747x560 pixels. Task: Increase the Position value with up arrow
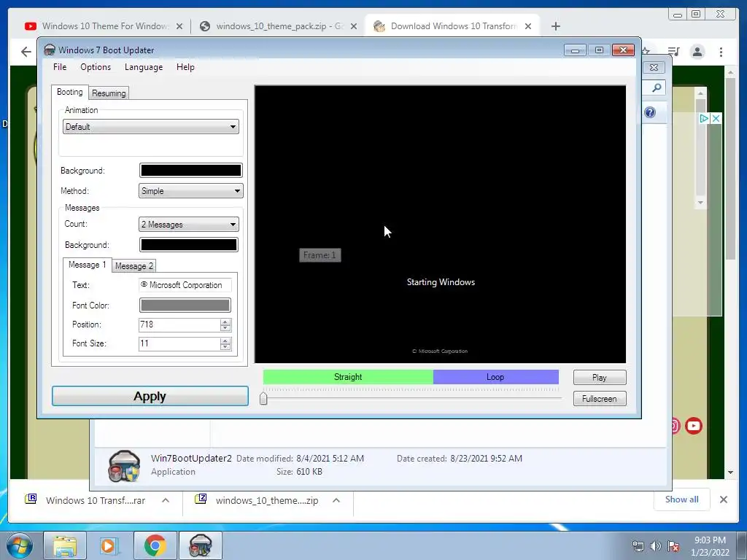coord(225,322)
